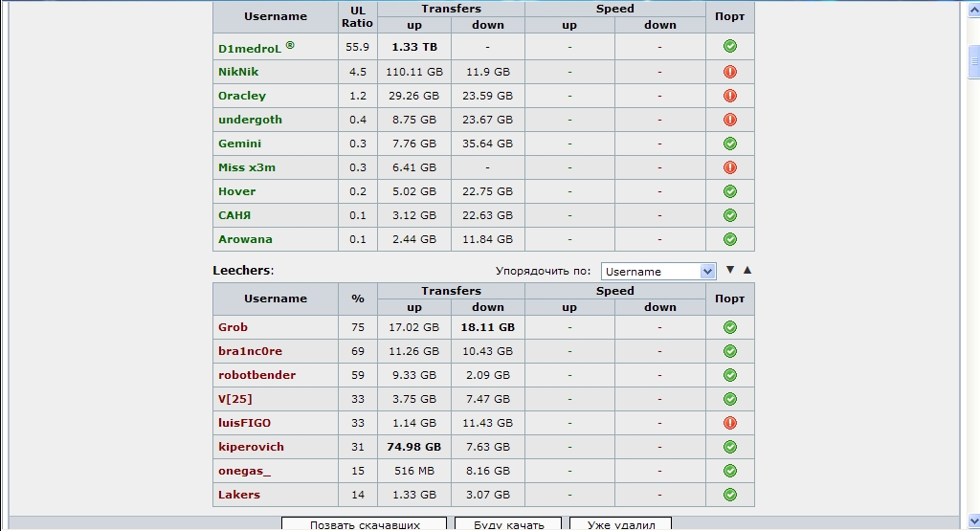Click the green port icon in Arowana row

tap(729, 239)
